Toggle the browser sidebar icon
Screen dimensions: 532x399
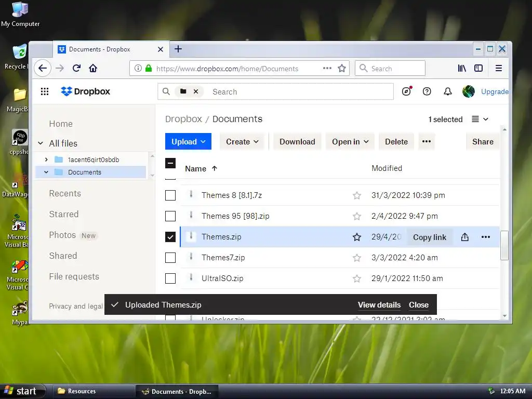pyautogui.click(x=478, y=68)
